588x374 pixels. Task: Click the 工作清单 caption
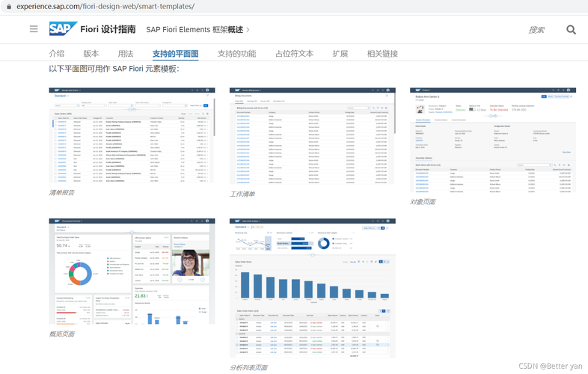242,194
